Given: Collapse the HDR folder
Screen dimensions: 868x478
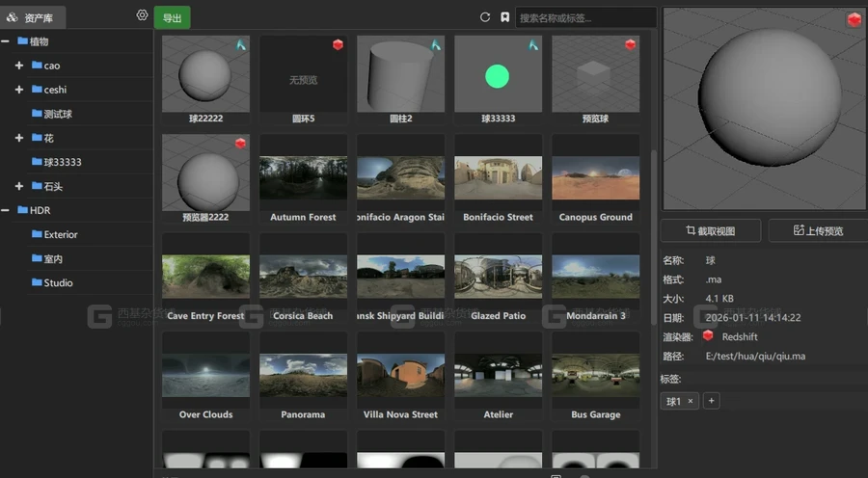Looking at the screenshot, I should point(5,210).
